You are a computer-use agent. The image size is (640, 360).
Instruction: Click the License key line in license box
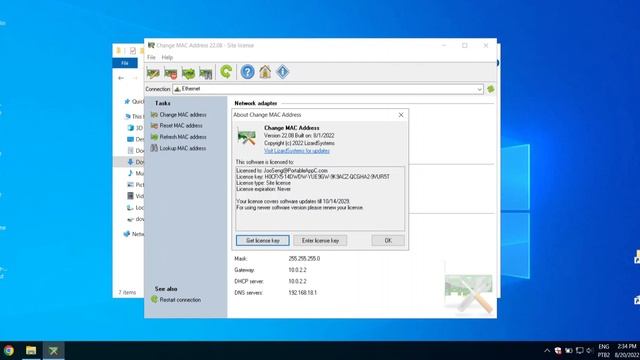(313, 177)
